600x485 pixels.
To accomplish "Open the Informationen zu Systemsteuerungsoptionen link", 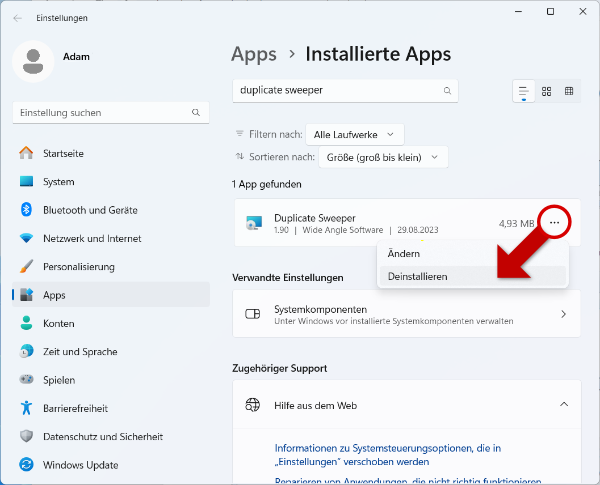I will pos(388,455).
